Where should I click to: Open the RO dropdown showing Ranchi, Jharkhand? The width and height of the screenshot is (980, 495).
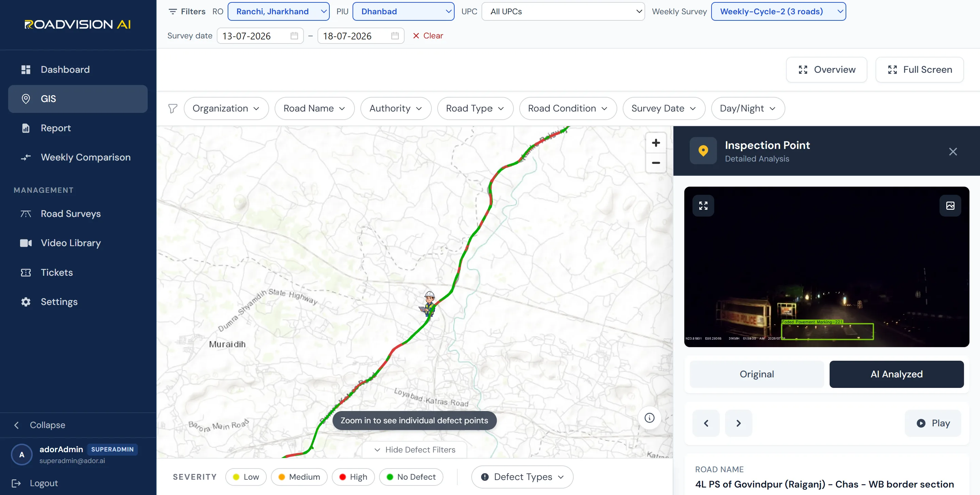click(x=278, y=12)
